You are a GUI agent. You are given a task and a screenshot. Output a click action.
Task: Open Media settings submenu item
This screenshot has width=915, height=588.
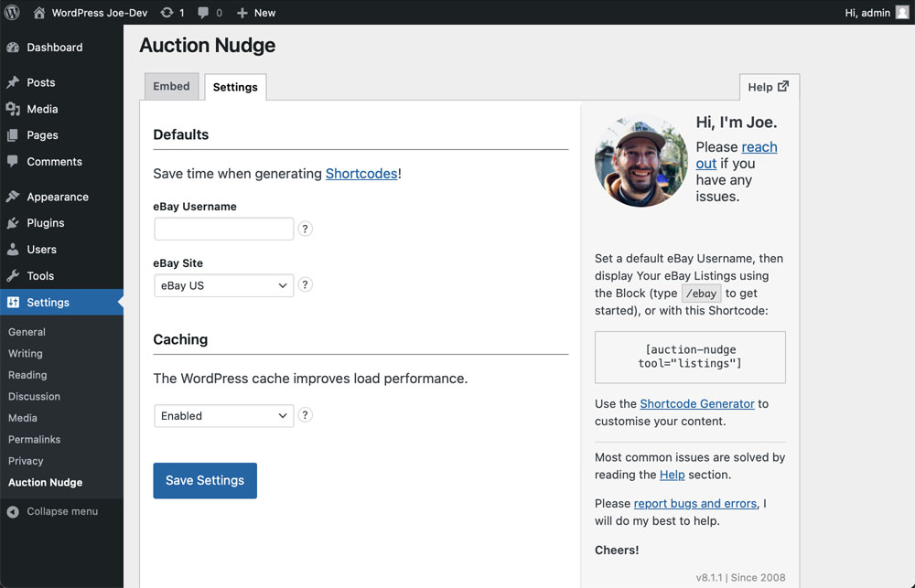pyautogui.click(x=23, y=418)
